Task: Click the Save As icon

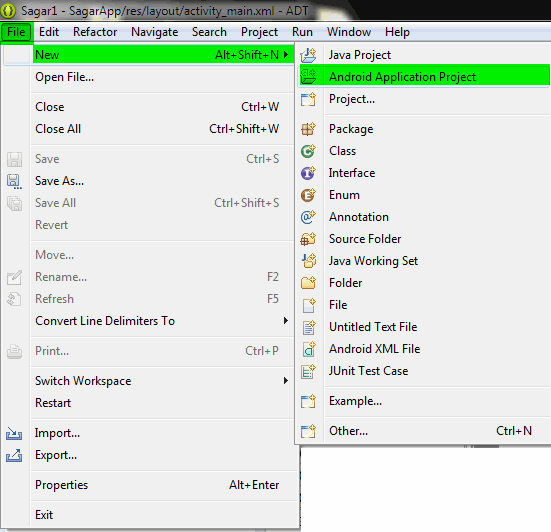Action: [x=14, y=181]
